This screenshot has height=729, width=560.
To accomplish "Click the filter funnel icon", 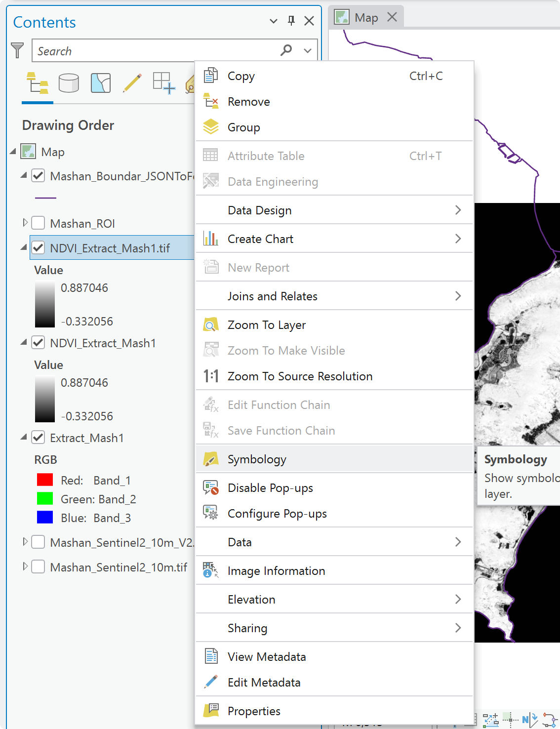I will click(x=17, y=50).
